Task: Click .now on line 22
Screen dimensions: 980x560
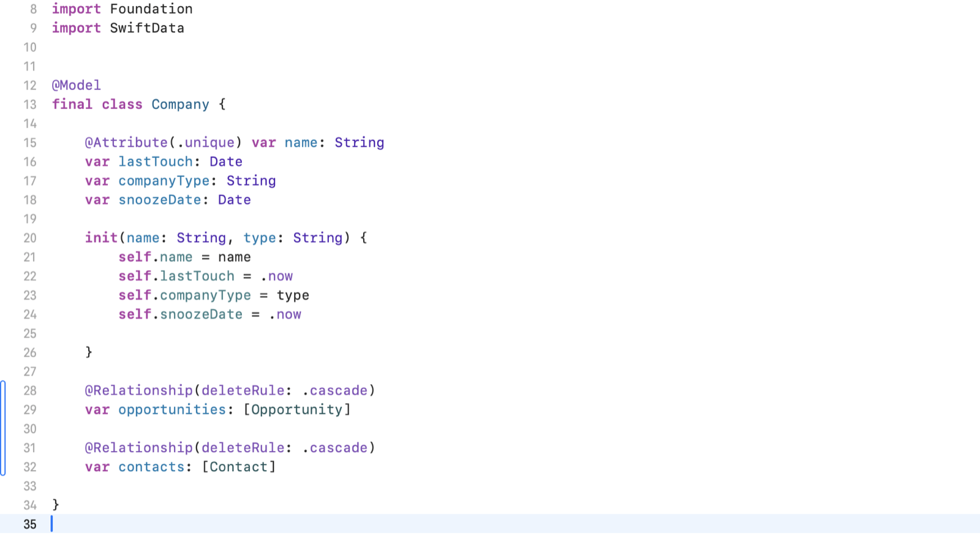Action: point(277,276)
